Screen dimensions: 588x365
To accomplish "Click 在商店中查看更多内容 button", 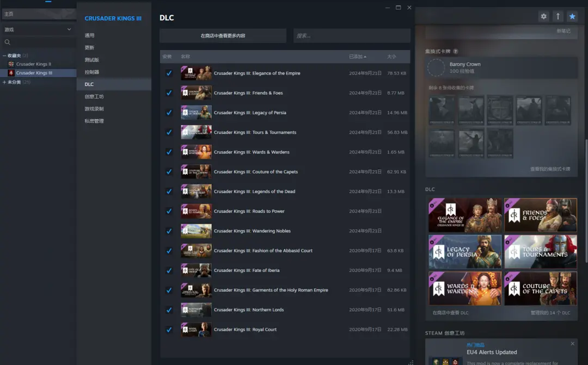I will (x=223, y=35).
